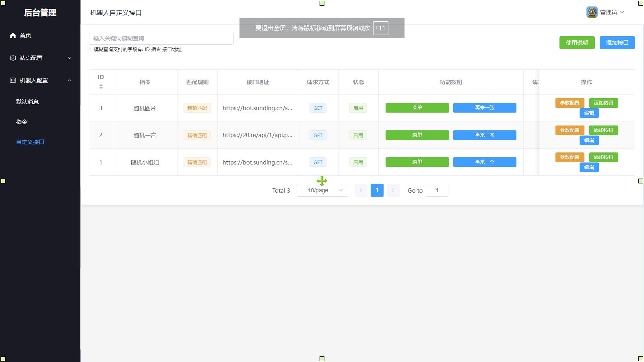644x362 pixels.
Task: Click the home icon beside 首页
Action: point(13,35)
